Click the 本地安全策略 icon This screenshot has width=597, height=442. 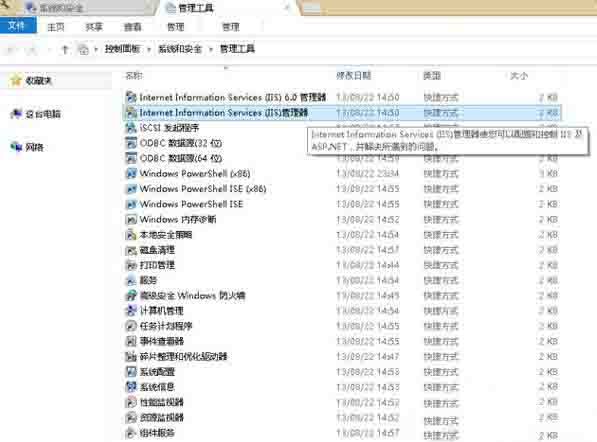[x=131, y=235]
